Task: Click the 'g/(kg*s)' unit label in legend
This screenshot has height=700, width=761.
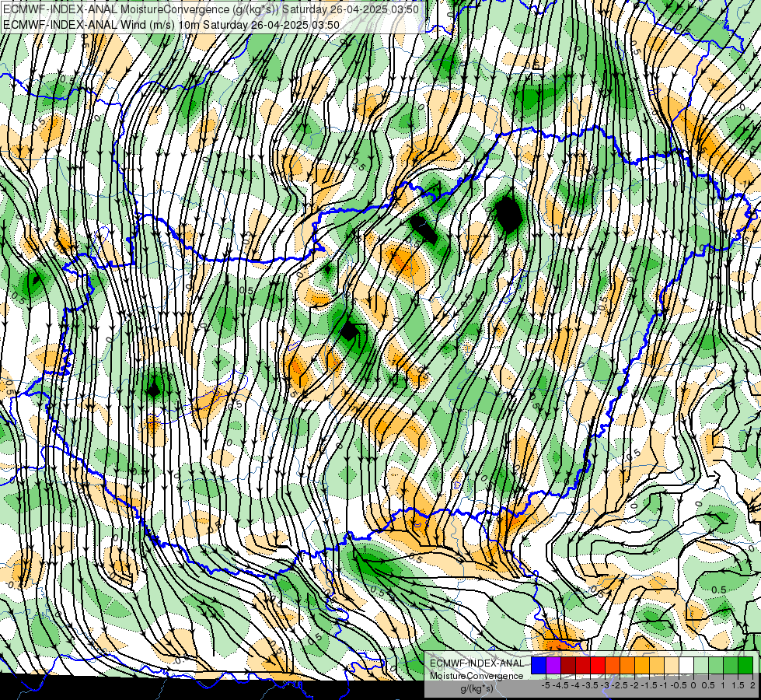Action: coord(476,688)
